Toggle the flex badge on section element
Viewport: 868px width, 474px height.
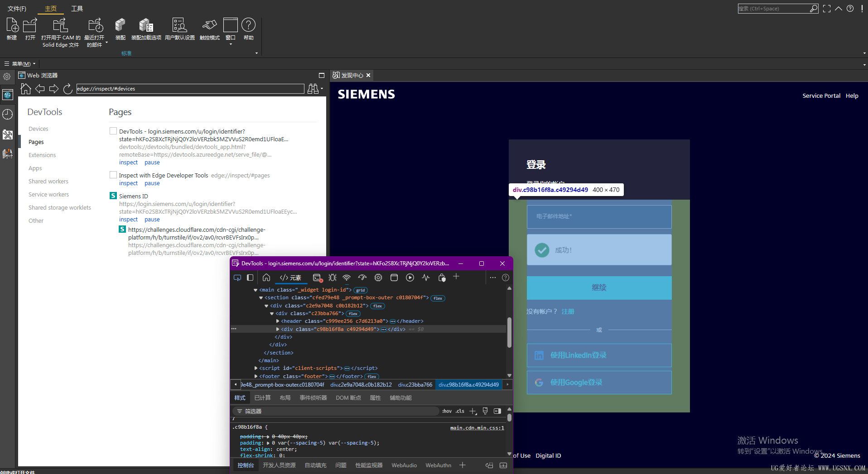438,298
